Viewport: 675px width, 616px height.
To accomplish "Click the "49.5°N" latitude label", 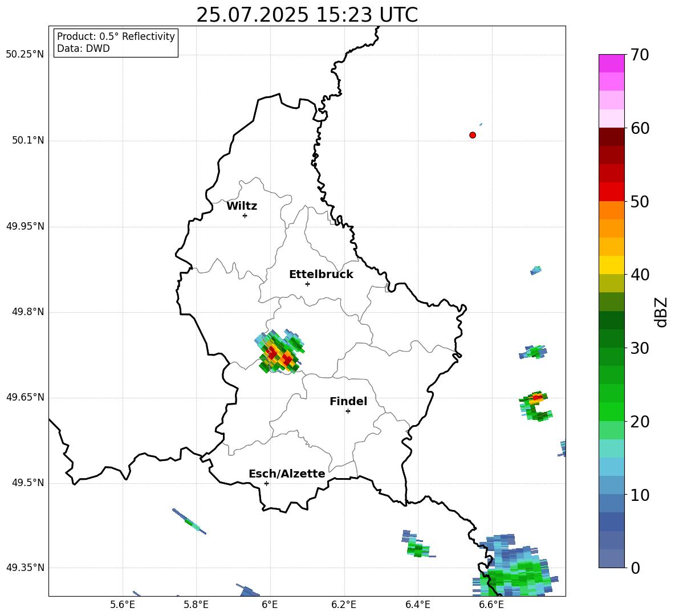I will [28, 483].
